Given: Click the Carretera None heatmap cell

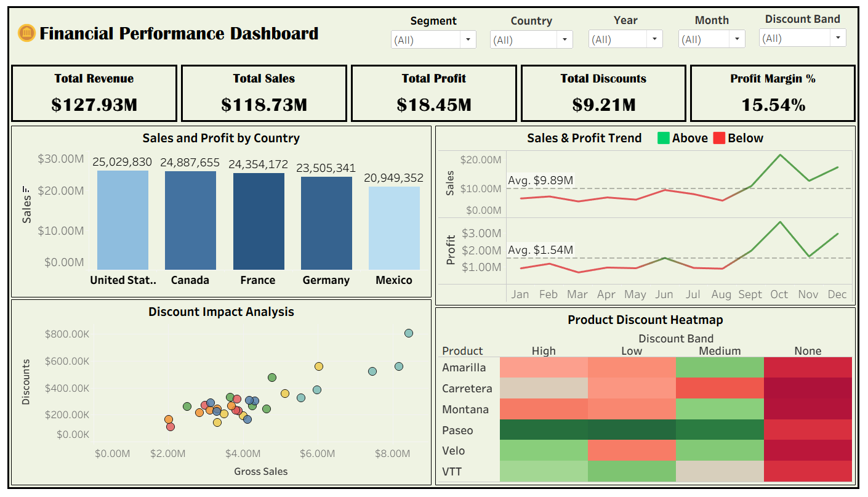Looking at the screenshot, I should coord(808,389).
